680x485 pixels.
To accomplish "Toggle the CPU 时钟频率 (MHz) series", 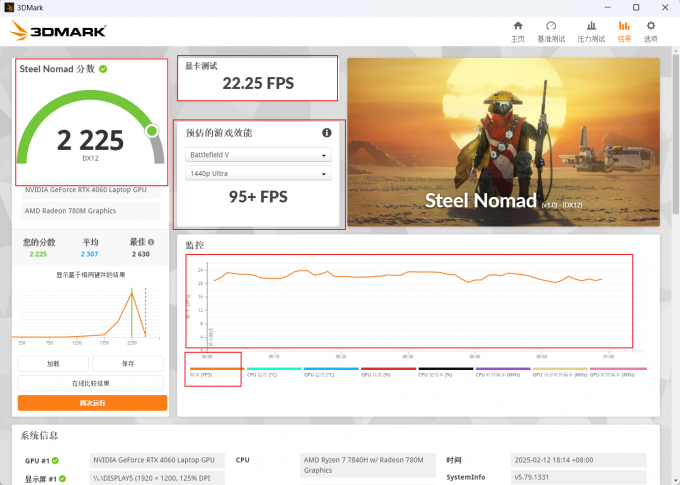I will (503, 372).
